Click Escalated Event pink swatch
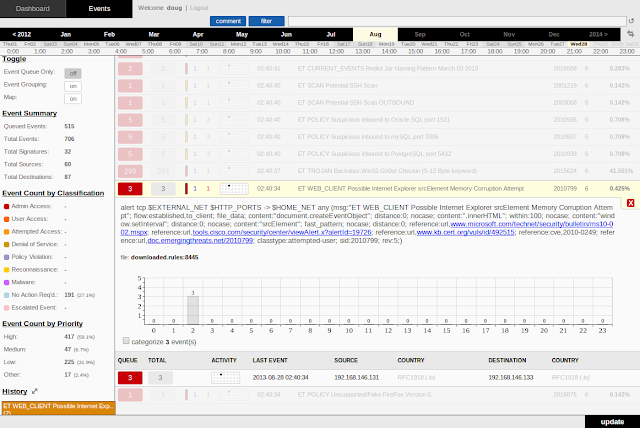 tap(7, 308)
